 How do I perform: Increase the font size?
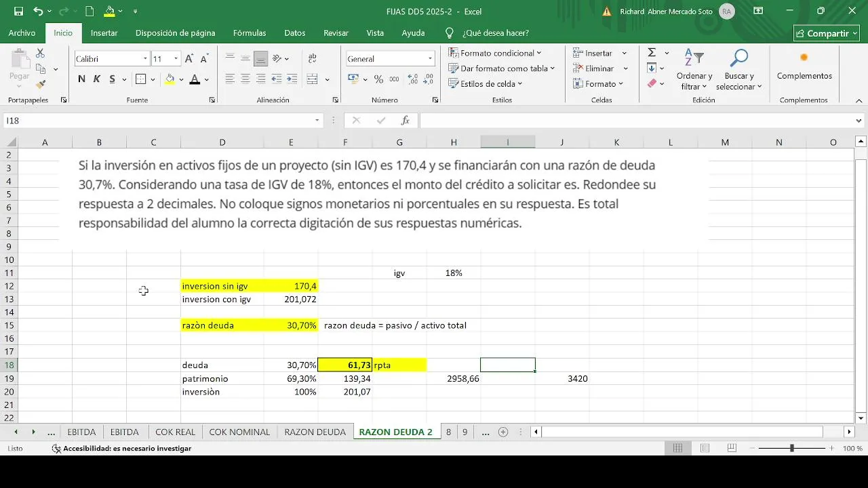pos(189,59)
